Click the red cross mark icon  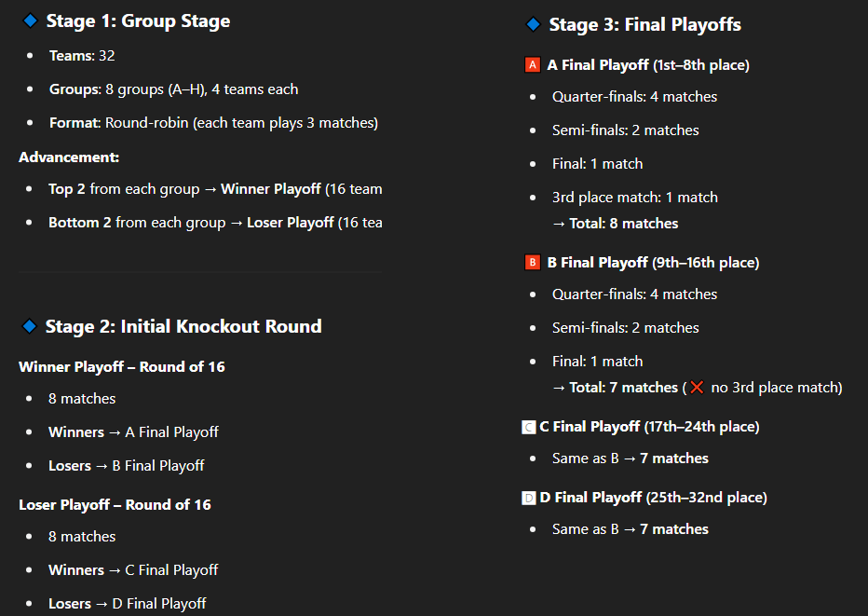697,388
